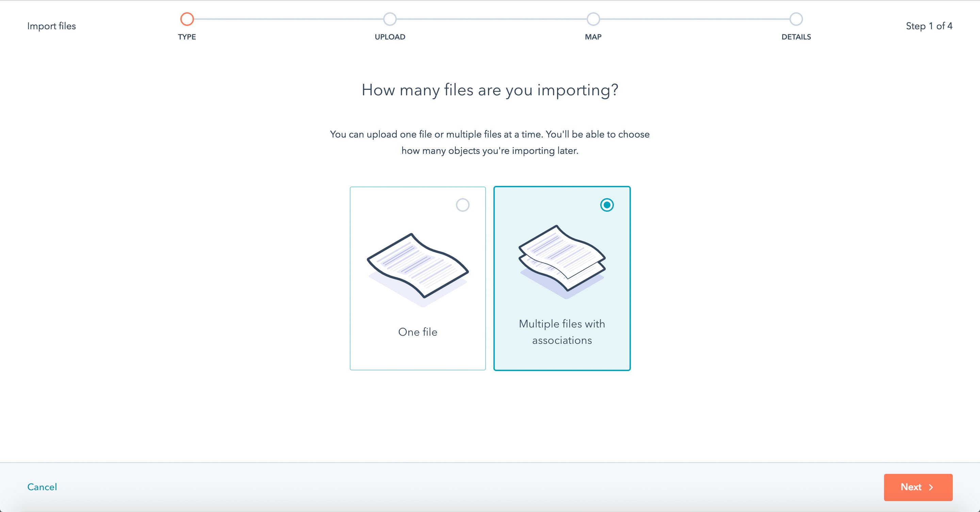Expand the DETAILS step details
The height and width of the screenshot is (512, 980).
pos(796,18)
